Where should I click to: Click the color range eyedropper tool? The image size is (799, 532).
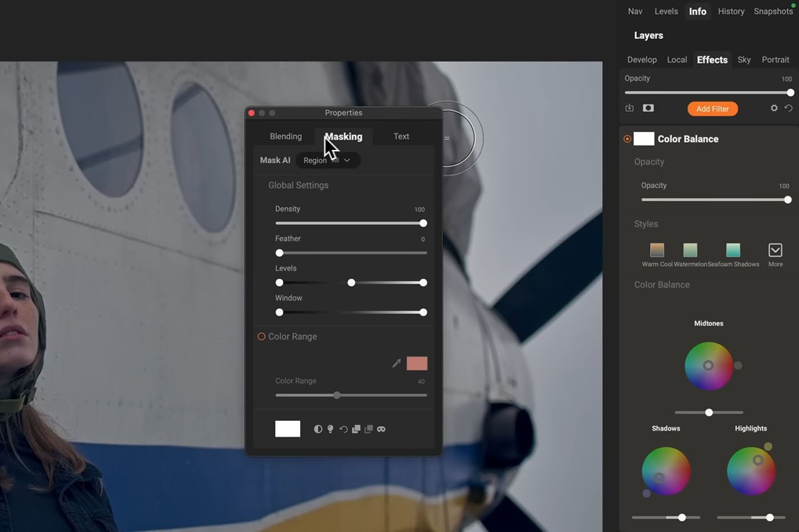[397, 363]
